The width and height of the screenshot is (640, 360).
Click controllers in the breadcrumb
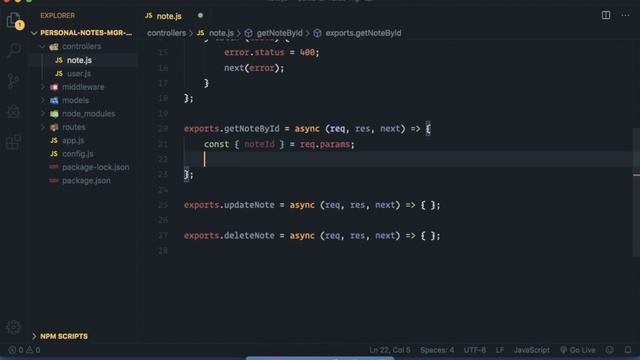point(166,33)
